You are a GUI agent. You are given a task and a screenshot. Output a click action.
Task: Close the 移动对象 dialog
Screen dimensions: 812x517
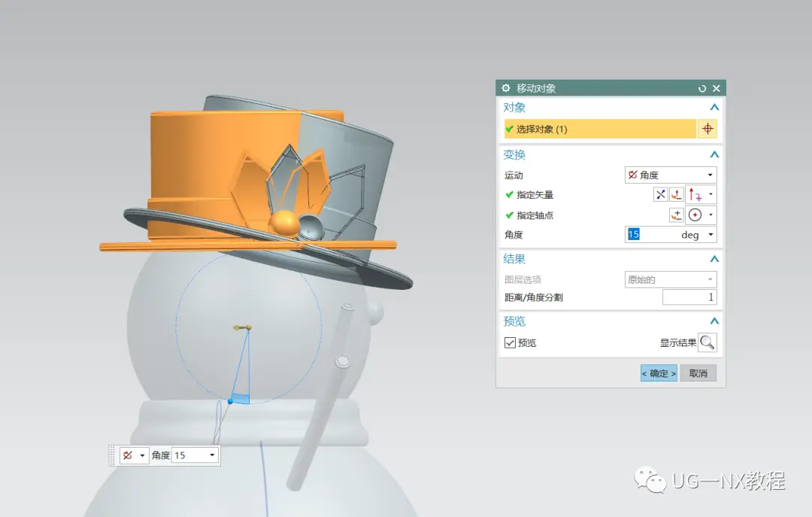click(x=717, y=88)
